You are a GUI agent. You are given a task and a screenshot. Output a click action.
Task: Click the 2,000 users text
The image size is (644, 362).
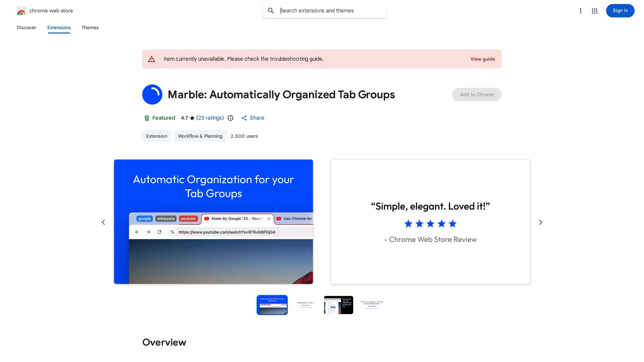pos(244,136)
